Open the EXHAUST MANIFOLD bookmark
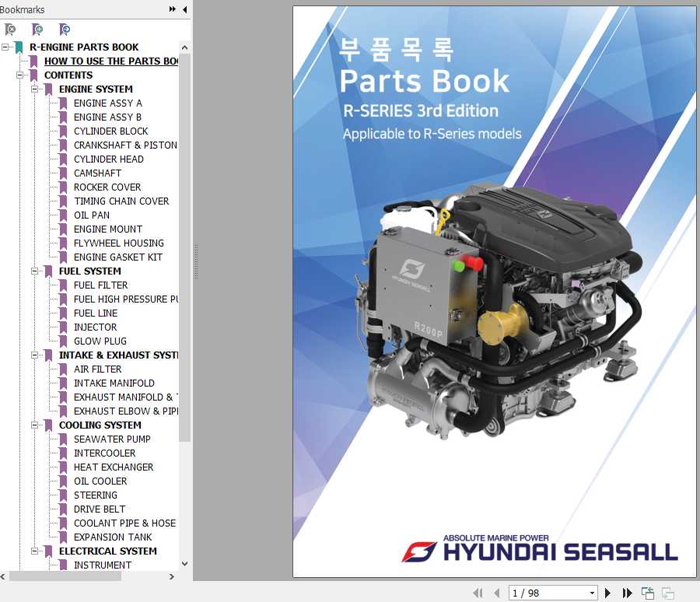The width and height of the screenshot is (700, 602). click(126, 397)
